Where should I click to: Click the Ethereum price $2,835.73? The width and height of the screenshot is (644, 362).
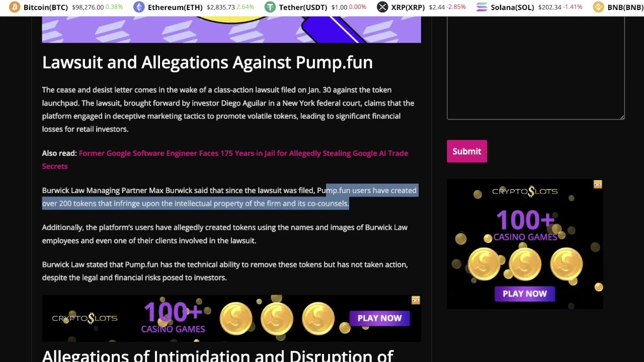click(220, 7)
